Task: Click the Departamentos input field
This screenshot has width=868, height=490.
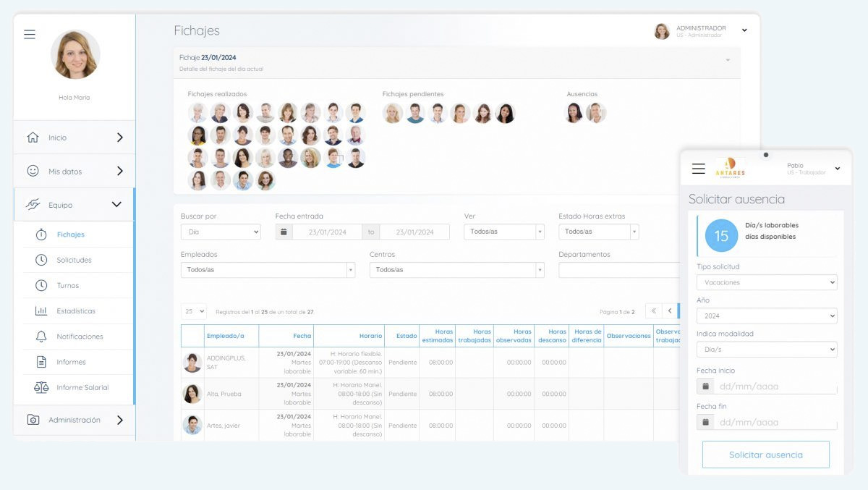Action: click(619, 270)
